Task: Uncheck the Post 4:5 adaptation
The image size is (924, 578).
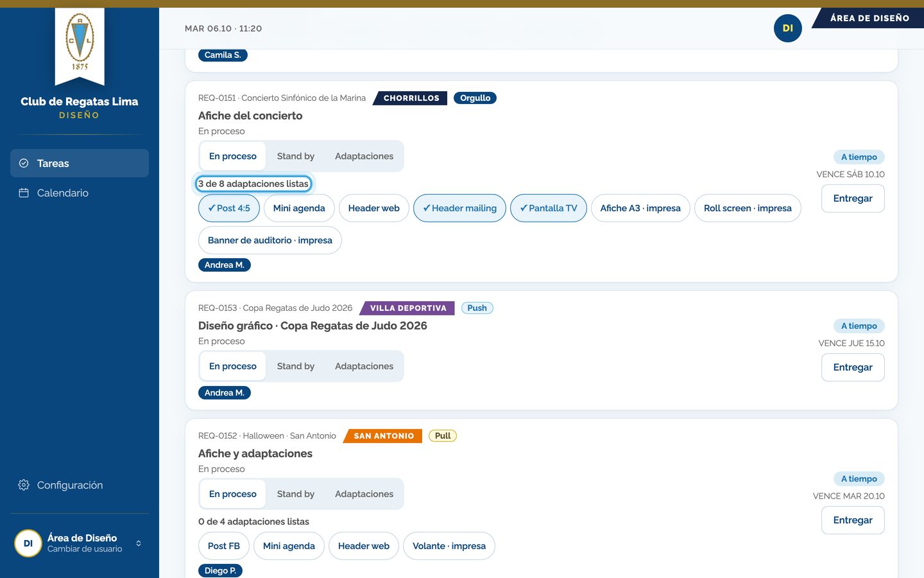Action: (229, 208)
